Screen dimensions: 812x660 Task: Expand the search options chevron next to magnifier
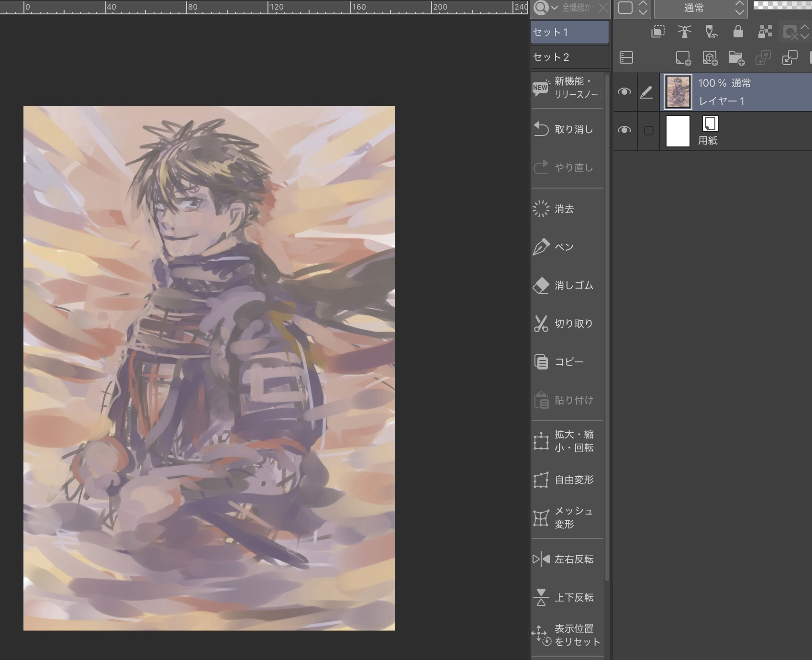(555, 8)
